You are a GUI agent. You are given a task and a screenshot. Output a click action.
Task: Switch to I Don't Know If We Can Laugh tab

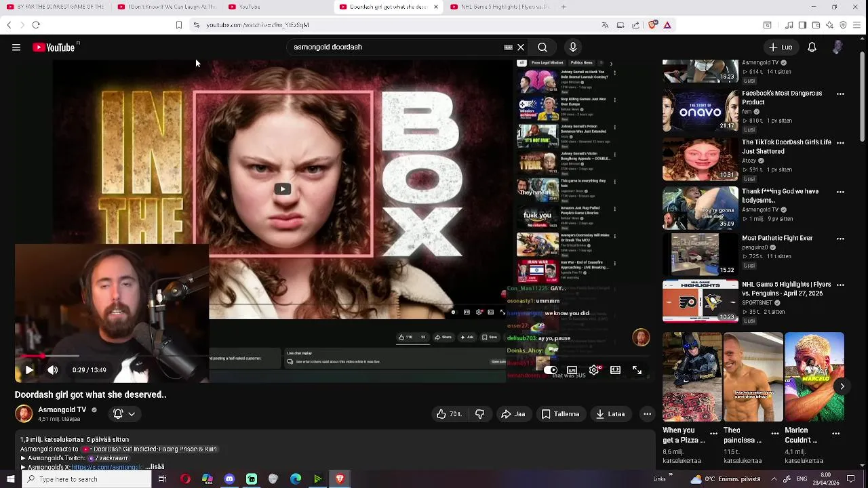click(x=167, y=7)
